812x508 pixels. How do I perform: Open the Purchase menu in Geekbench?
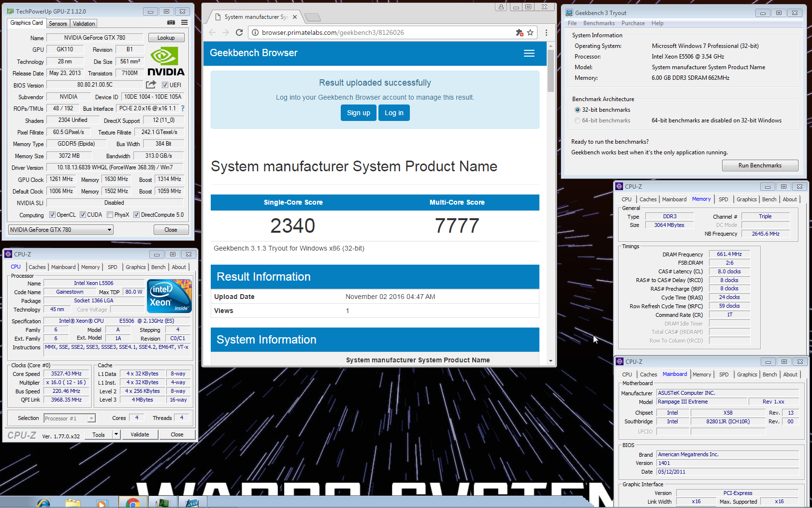[633, 23]
